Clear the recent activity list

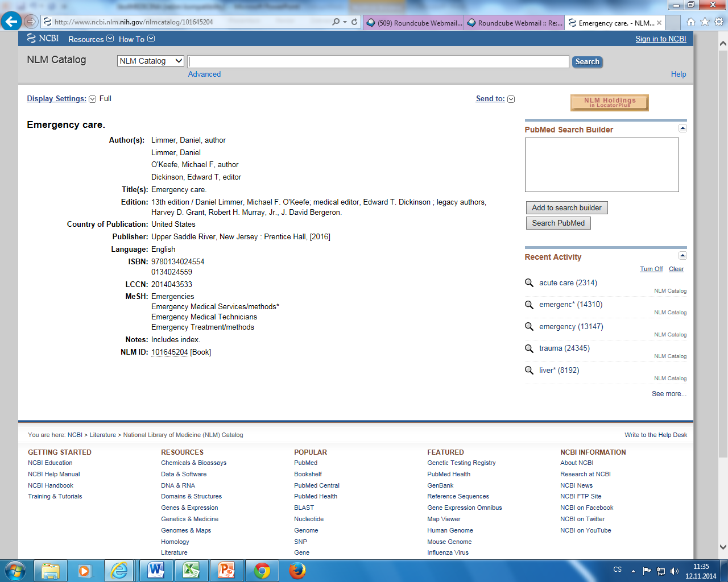[x=676, y=269]
